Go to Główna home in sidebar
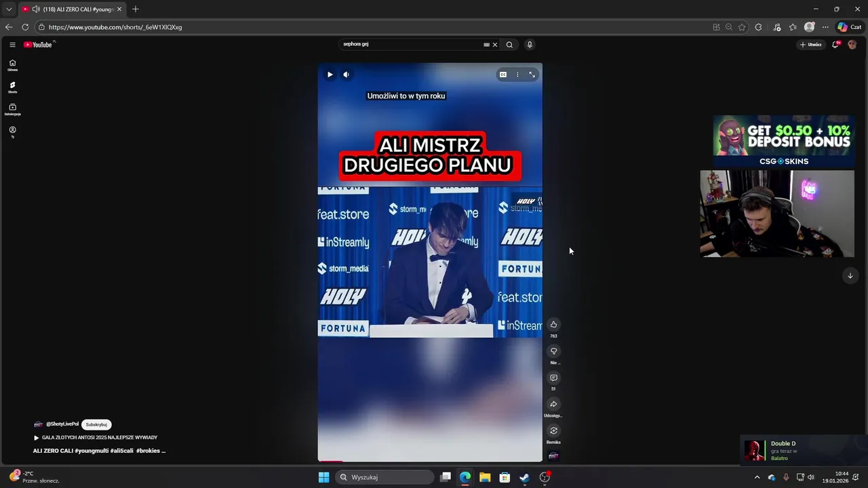868x488 pixels. pyautogui.click(x=12, y=65)
